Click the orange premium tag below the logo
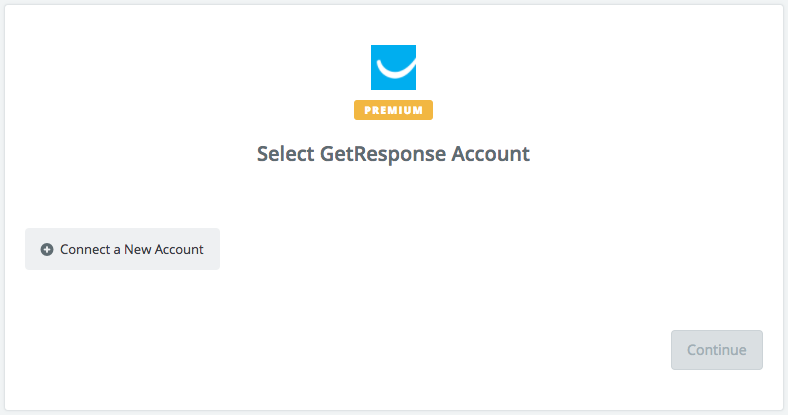Screen dimensions: 788x415 pos(393,110)
